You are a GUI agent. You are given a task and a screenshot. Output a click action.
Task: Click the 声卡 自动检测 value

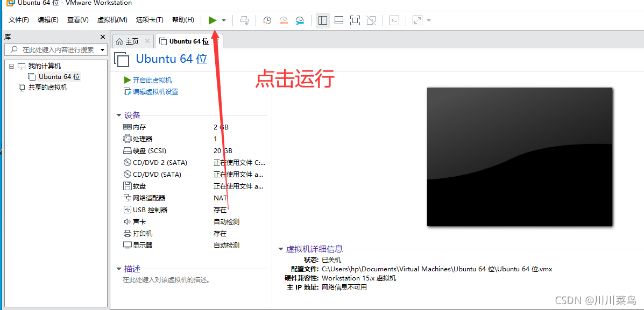(x=227, y=222)
